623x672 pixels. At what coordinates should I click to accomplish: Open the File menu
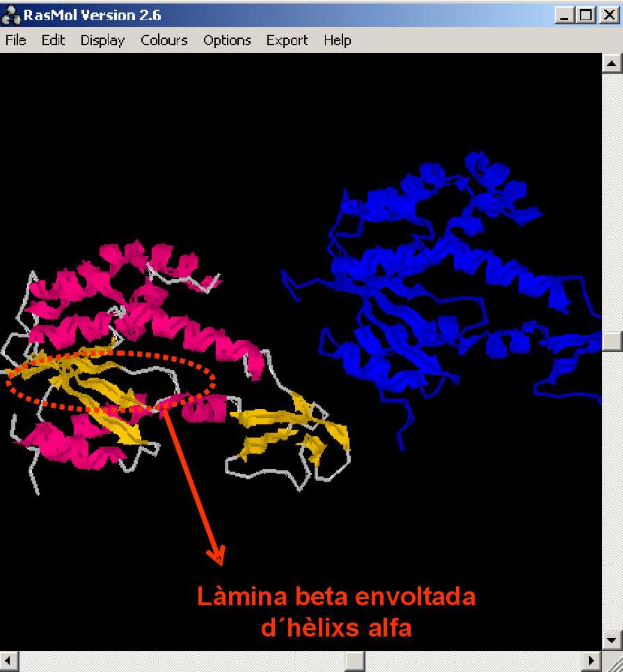(x=15, y=40)
